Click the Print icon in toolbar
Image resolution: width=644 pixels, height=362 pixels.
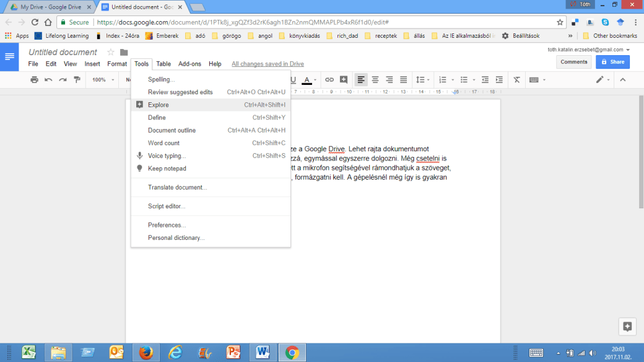click(35, 80)
